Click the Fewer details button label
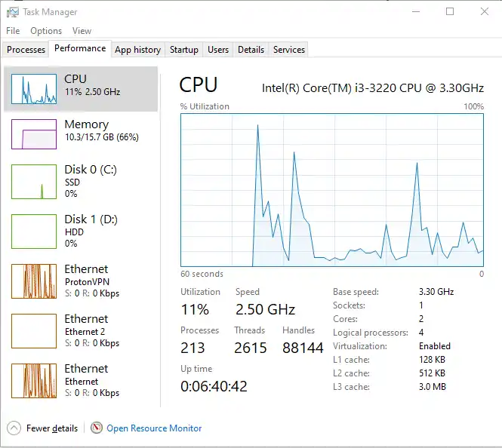Image resolution: width=502 pixels, height=448 pixels. (52, 428)
